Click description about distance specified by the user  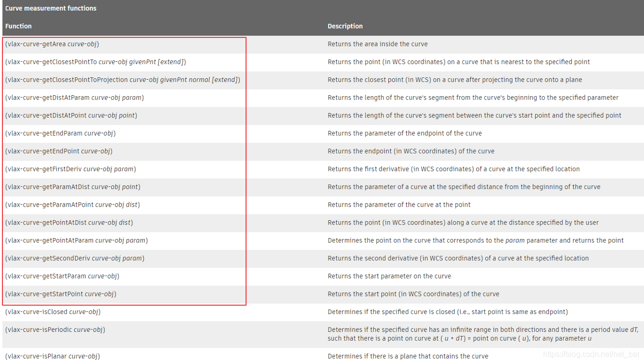click(463, 223)
